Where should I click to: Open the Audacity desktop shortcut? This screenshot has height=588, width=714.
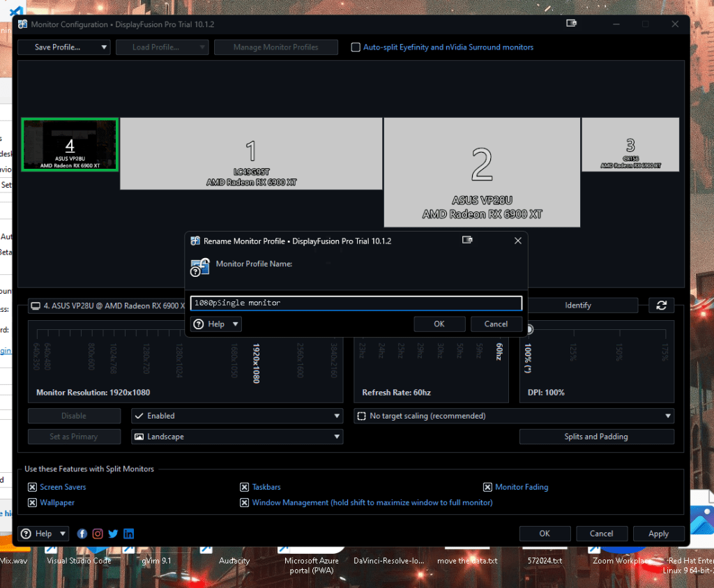[234, 561]
